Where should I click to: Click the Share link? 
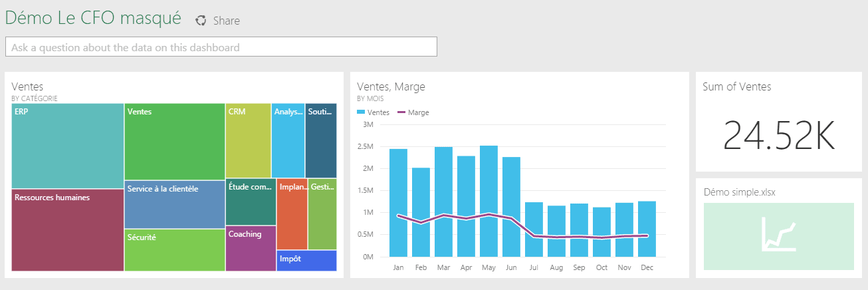click(x=226, y=21)
